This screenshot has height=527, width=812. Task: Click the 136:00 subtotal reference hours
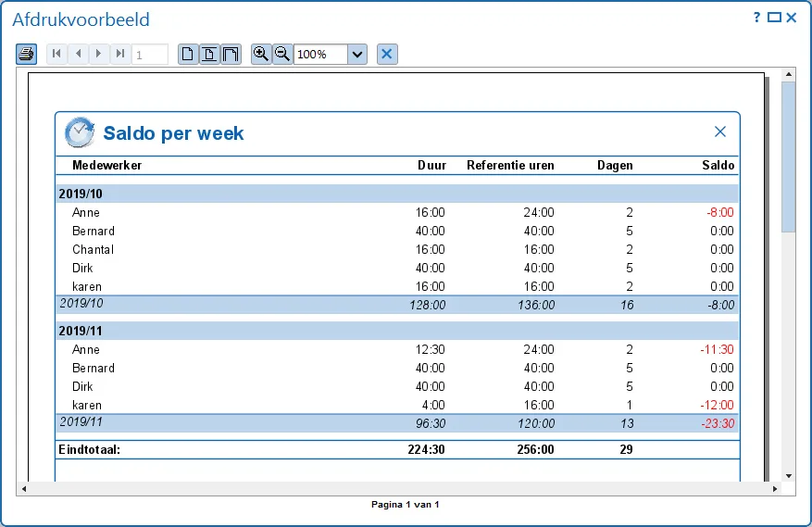[536, 305]
